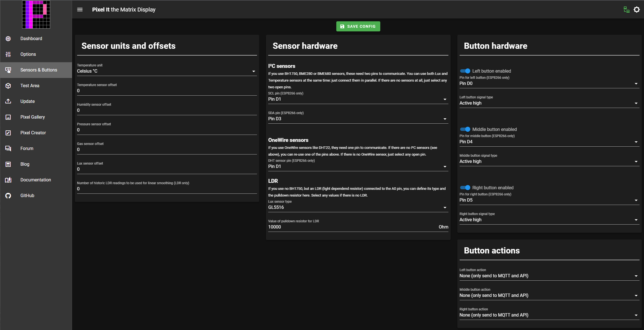Click the Update upload icon
644x330 pixels.
tap(8, 101)
